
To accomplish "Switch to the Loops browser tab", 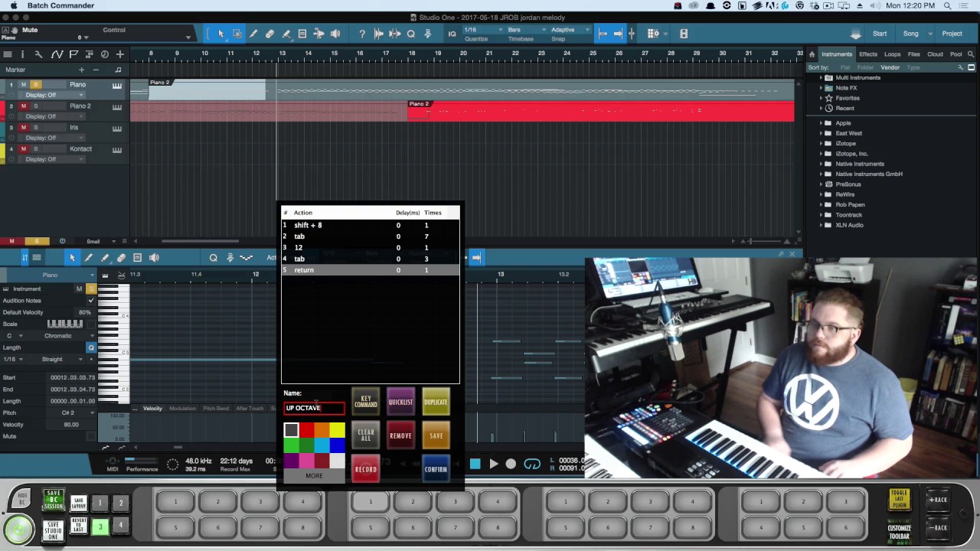I will coord(893,54).
